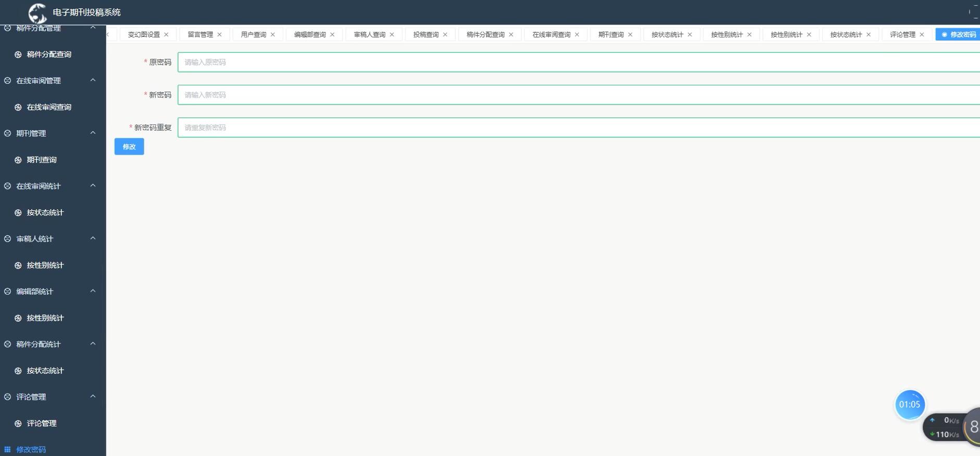Click the icon beside 审稿人统计 in sidebar
This screenshot has width=980, height=456.
click(x=7, y=239)
